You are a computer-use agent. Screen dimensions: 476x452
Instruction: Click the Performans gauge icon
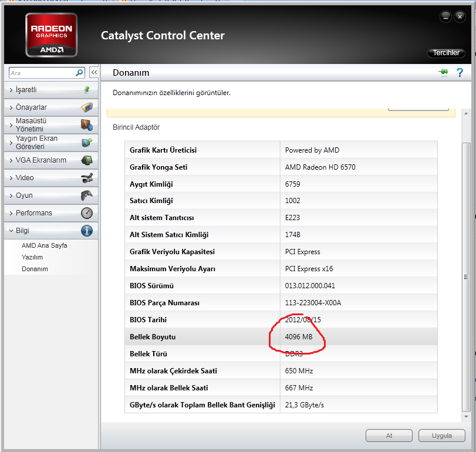click(87, 213)
